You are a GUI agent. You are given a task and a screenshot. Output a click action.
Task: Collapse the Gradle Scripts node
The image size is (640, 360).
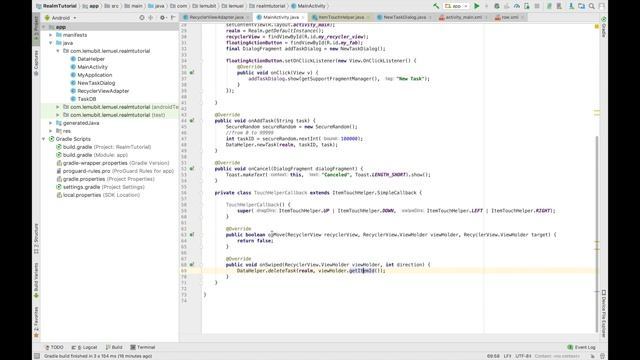44,139
